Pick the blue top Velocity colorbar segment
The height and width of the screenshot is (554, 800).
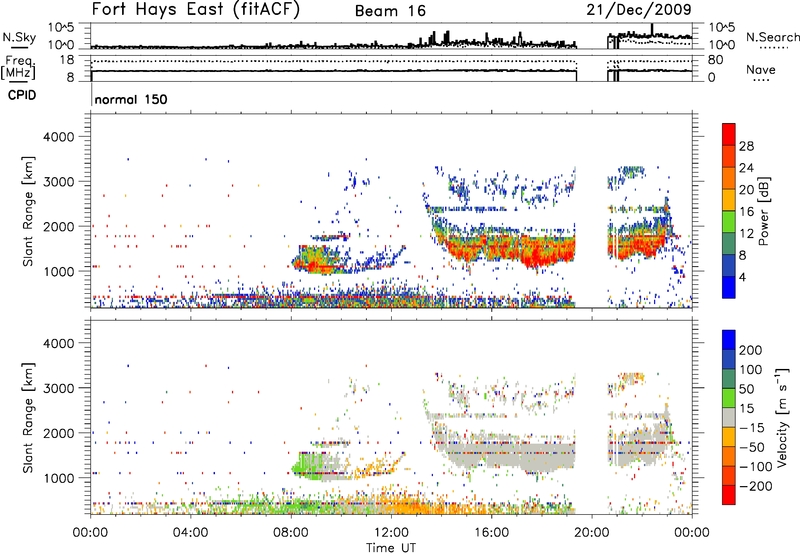pos(729,340)
